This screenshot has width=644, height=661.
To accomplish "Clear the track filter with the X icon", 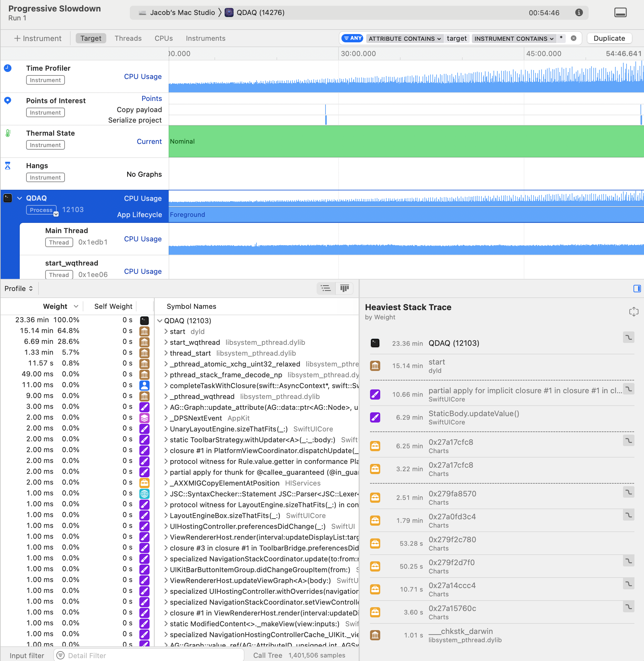I will tap(573, 38).
